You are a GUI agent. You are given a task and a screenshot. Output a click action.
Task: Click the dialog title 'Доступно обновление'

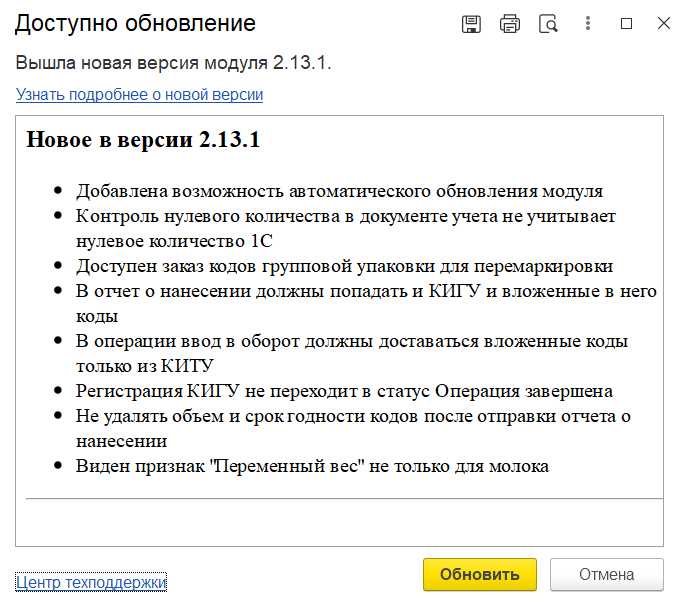tap(135, 23)
